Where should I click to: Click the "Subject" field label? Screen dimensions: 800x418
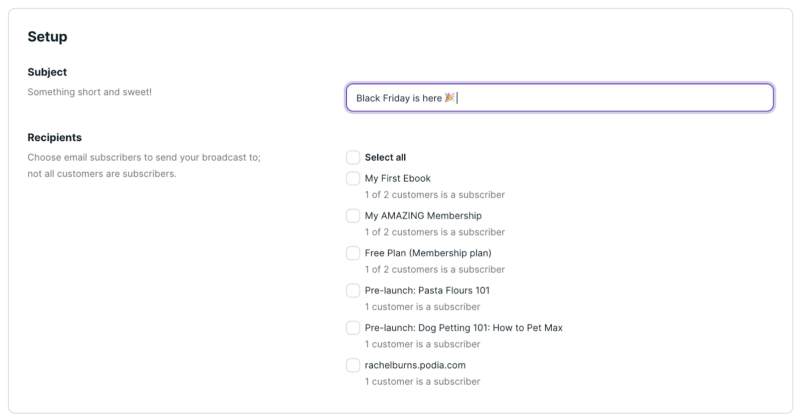pos(47,72)
